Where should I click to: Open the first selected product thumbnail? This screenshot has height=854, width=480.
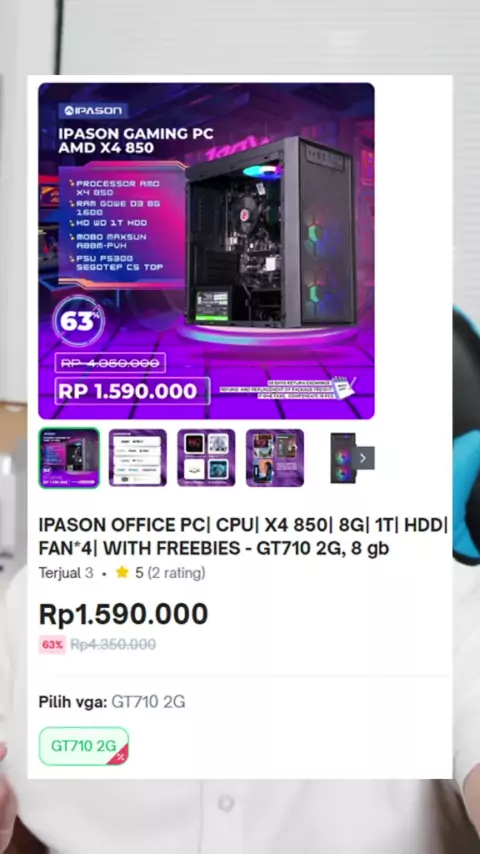pyautogui.click(x=69, y=458)
